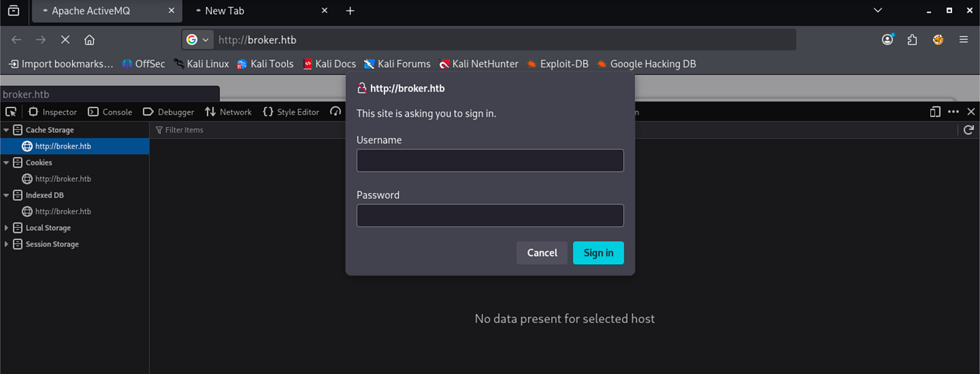Open the Firefox account icon
Viewport: 980px width, 374px height.
click(x=888, y=40)
